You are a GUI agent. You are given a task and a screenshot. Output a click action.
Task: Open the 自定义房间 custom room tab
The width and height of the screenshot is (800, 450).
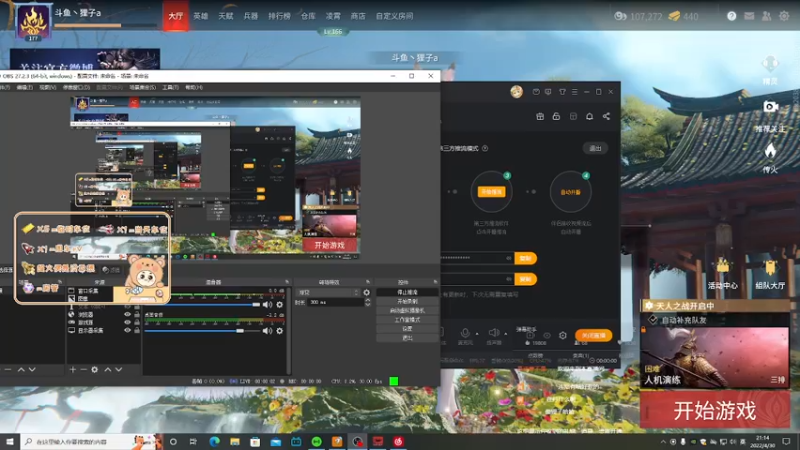click(x=394, y=16)
